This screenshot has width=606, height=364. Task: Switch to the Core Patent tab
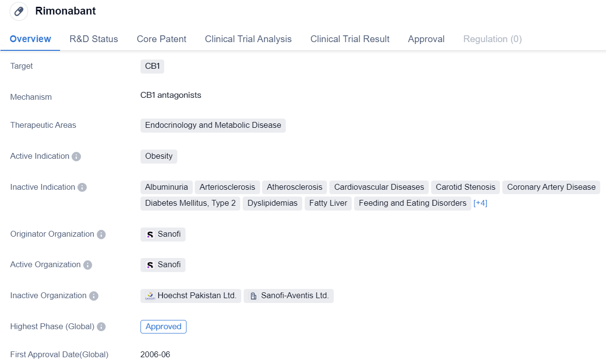pyautogui.click(x=161, y=39)
